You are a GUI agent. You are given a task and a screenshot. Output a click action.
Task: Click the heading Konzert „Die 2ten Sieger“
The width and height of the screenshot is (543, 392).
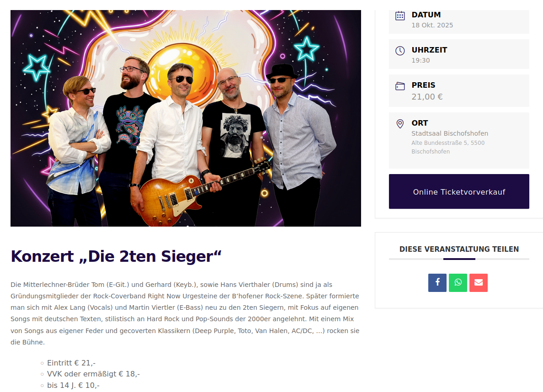coord(116,256)
